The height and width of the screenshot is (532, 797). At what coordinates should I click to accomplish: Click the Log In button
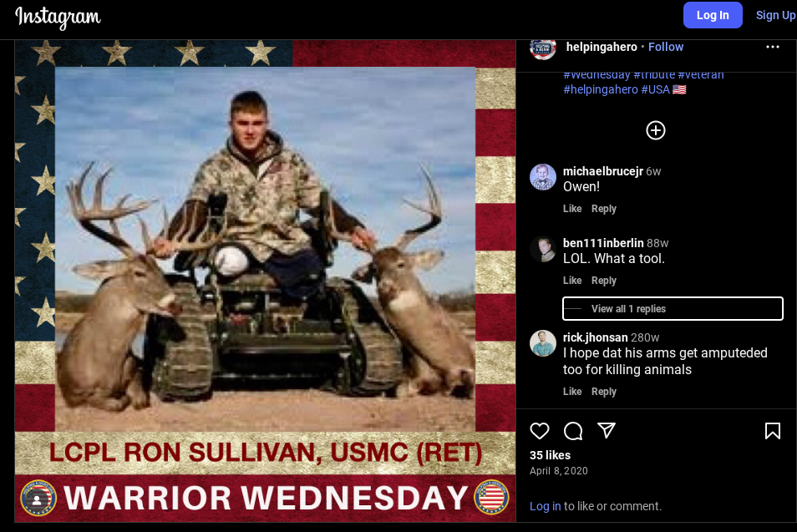point(713,15)
